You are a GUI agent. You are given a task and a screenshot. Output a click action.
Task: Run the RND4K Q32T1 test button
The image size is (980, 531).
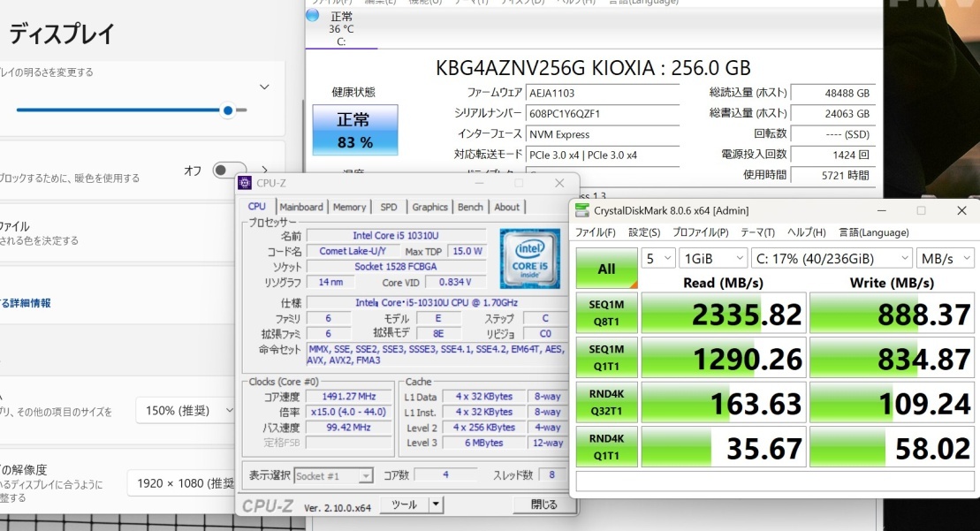606,402
